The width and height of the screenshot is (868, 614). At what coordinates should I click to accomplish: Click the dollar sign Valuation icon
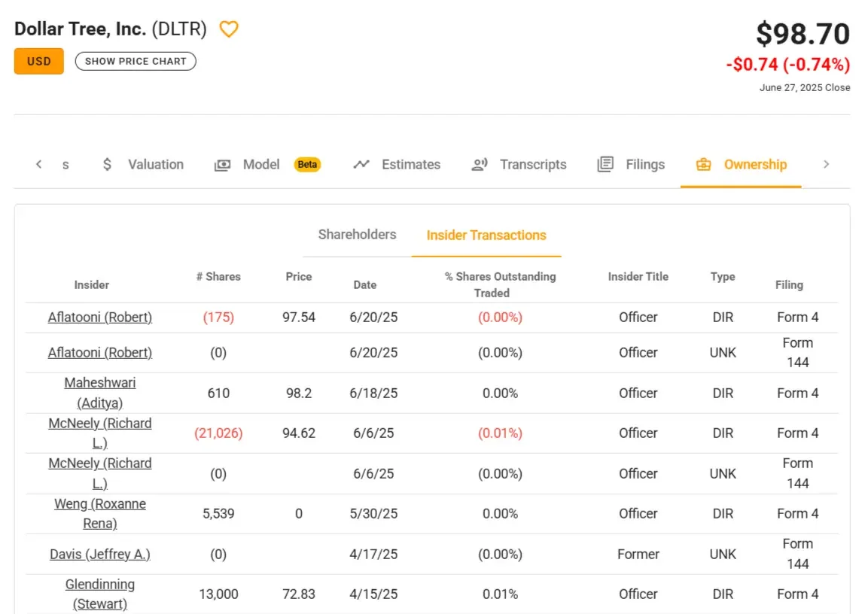(108, 164)
